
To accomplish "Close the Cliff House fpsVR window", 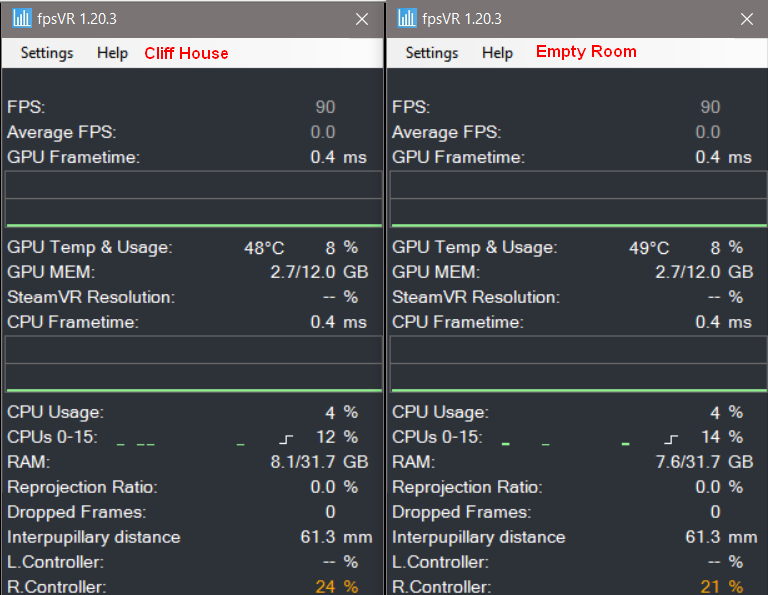I will [x=362, y=19].
